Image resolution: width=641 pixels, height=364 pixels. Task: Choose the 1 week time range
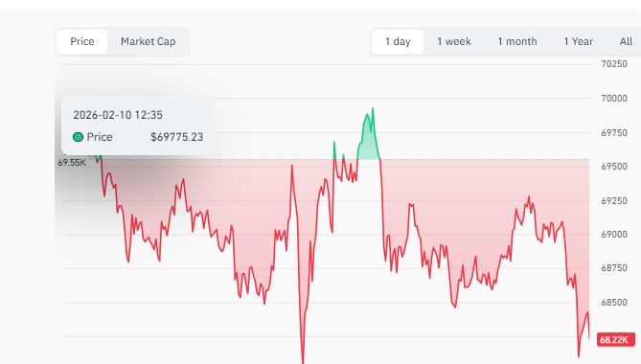coord(454,41)
